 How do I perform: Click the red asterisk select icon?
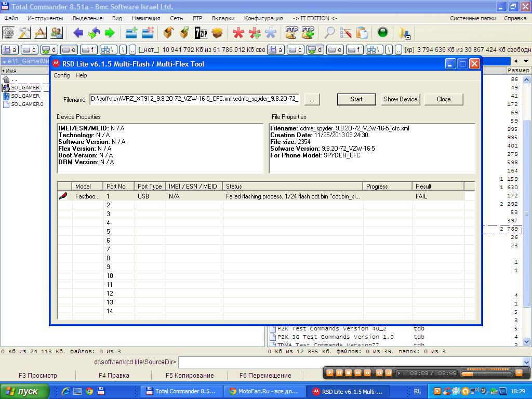pyautogui.click(x=238, y=33)
